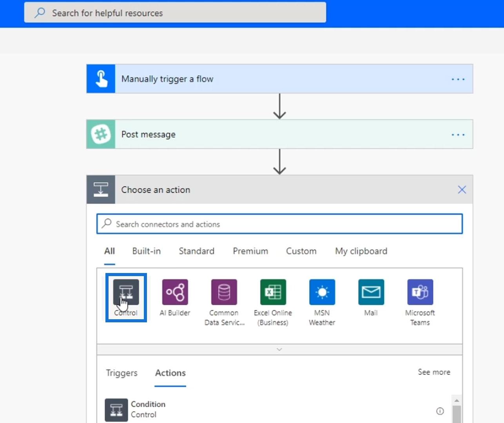
Task: Click the Slack Post message icon
Action: (101, 134)
